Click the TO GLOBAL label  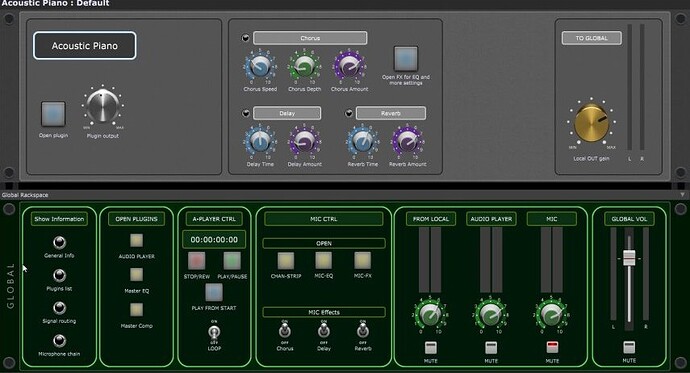pos(591,38)
